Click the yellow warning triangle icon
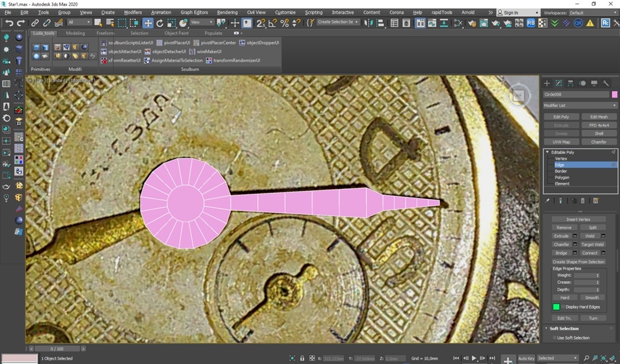Screen dimensions: 620x364 click(590, 23)
